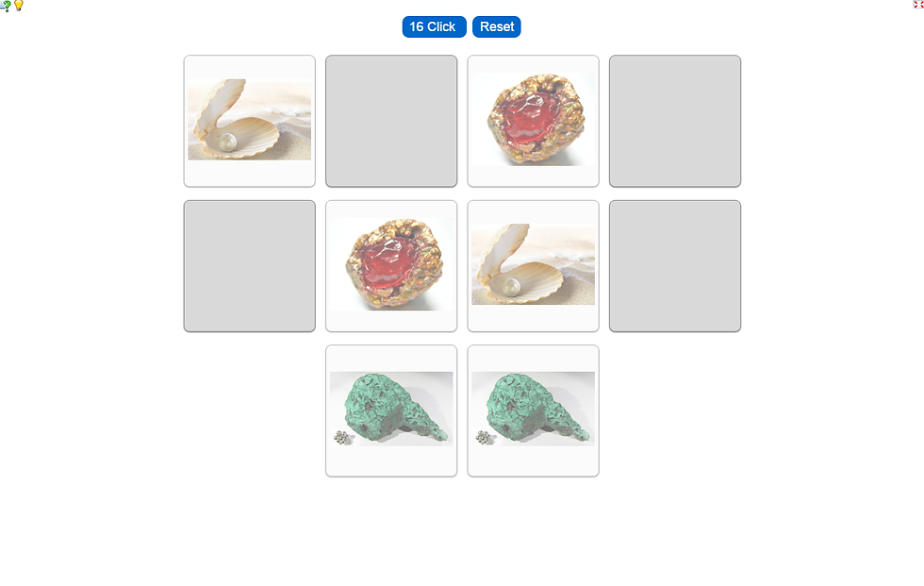Click the pearl inside the second-row seashell
Viewport: 924px width, 586px height.
point(511,287)
